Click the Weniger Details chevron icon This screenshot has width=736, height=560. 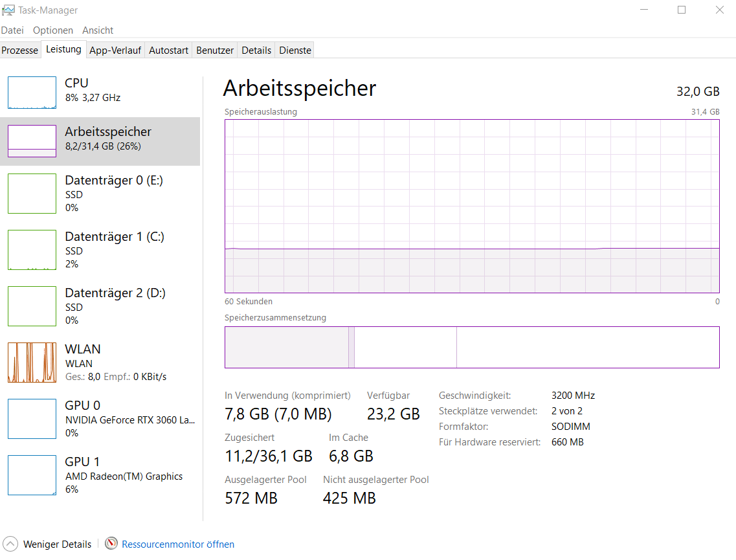(10, 544)
